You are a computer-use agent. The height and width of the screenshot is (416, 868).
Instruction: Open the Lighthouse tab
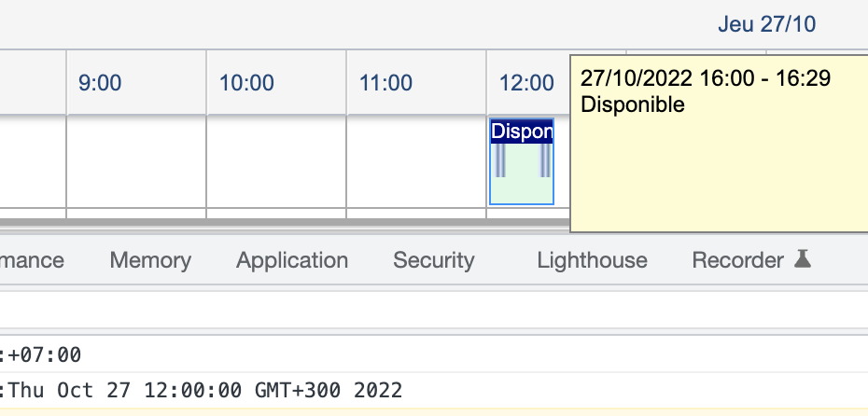point(592,260)
